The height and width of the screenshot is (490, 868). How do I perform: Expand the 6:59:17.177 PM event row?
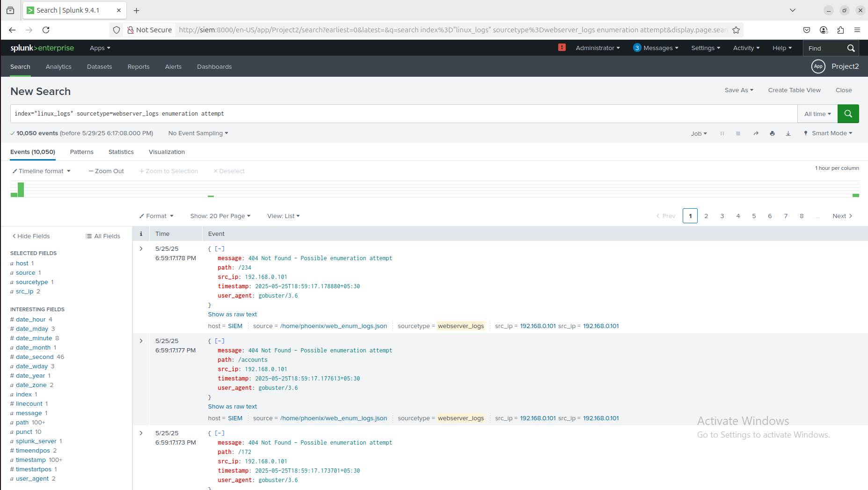[141, 341]
